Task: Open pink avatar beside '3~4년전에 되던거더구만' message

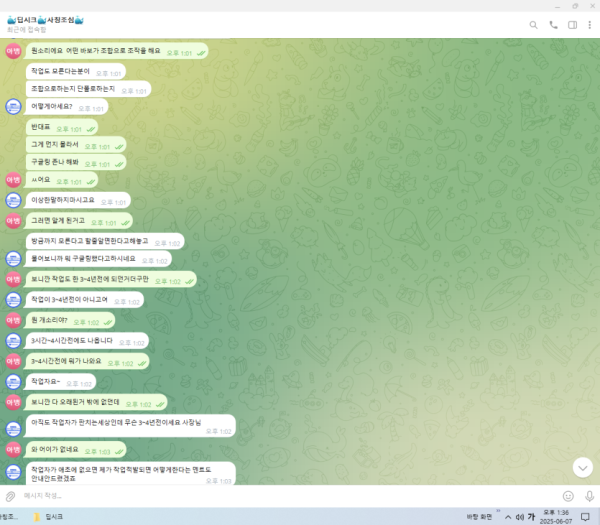Action: [13, 279]
